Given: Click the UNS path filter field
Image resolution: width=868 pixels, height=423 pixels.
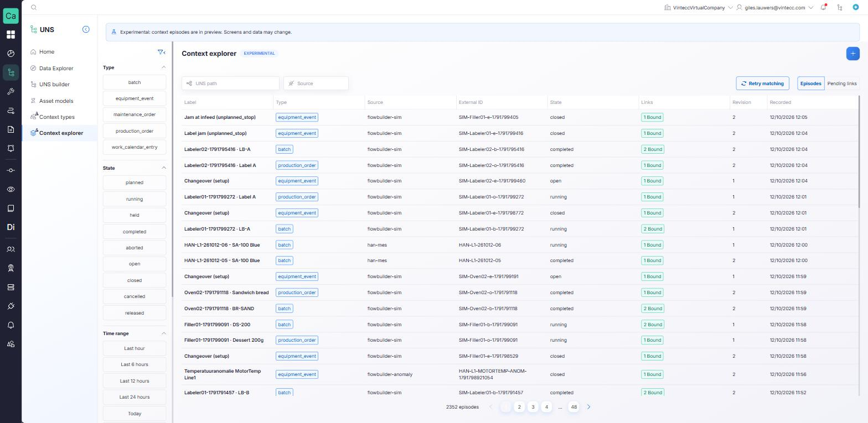Looking at the screenshot, I should coord(230,83).
